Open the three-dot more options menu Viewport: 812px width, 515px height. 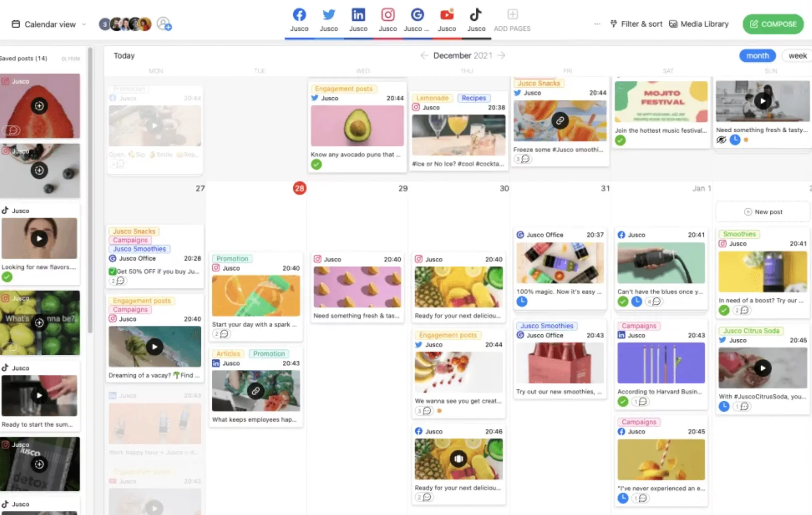pos(597,24)
